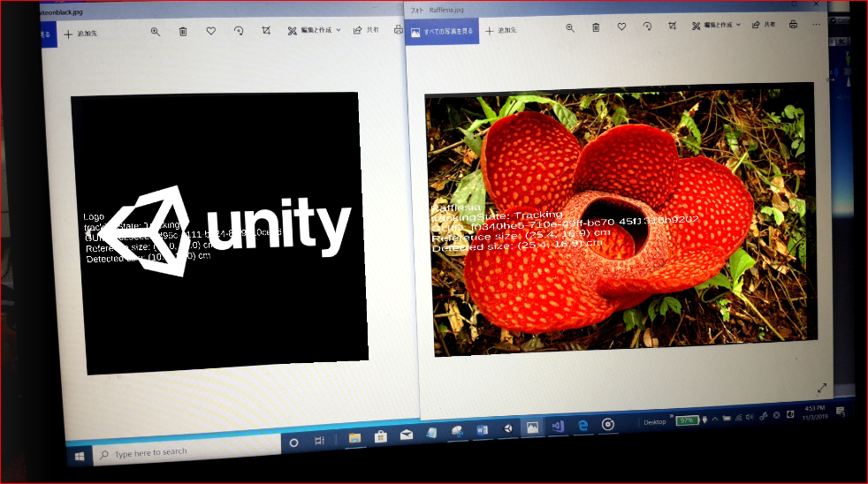This screenshot has height=484, width=868.
Task: Click the 共有 share button in Rafflesia.jpg window
Action: click(764, 25)
